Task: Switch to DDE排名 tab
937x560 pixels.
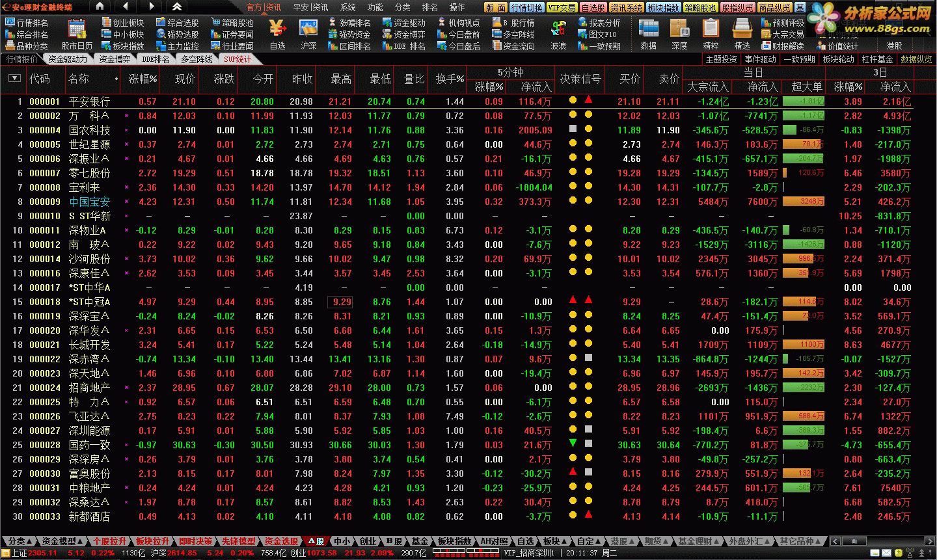Action: 156,59
